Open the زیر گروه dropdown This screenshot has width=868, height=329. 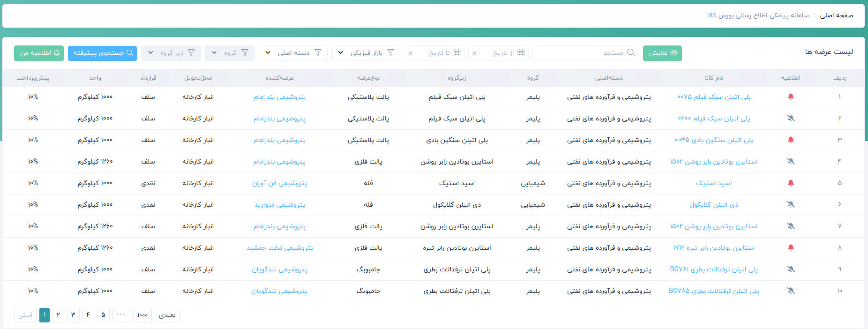point(171,53)
